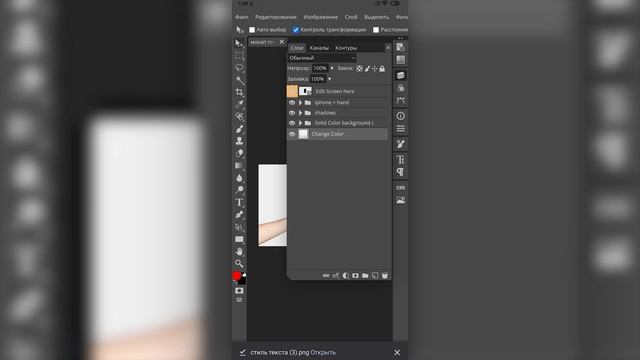Select the Rectangular Marquee selection tool

coord(239,56)
